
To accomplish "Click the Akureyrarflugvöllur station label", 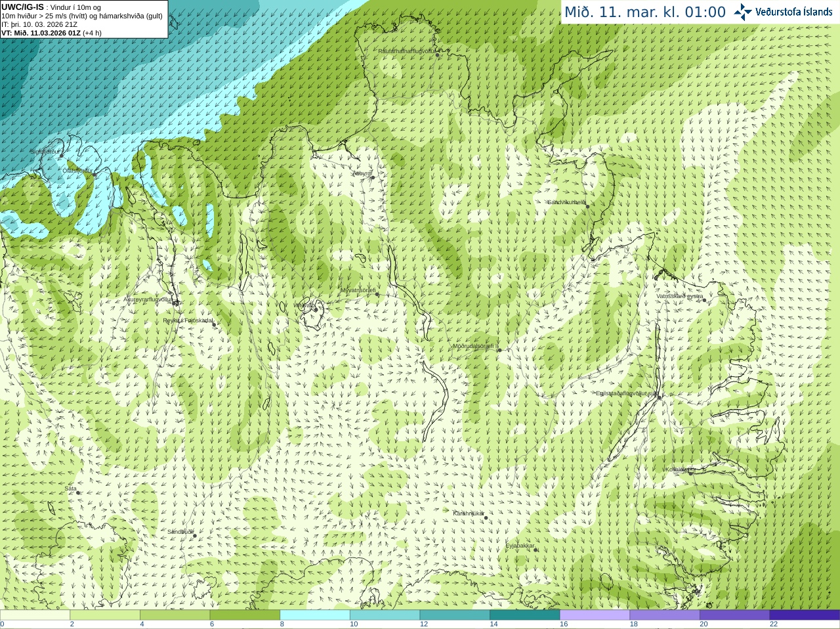I will 148,299.
